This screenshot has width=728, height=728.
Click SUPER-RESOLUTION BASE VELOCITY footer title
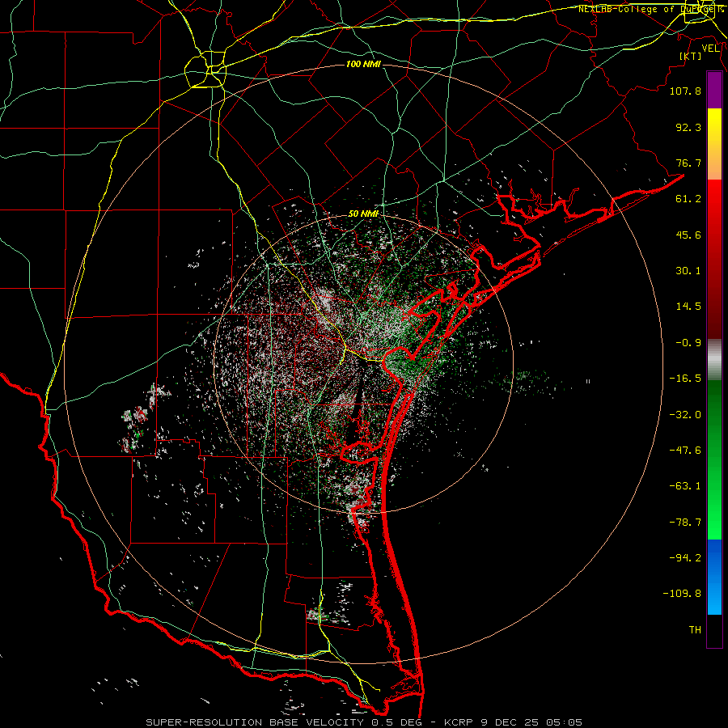click(x=255, y=722)
